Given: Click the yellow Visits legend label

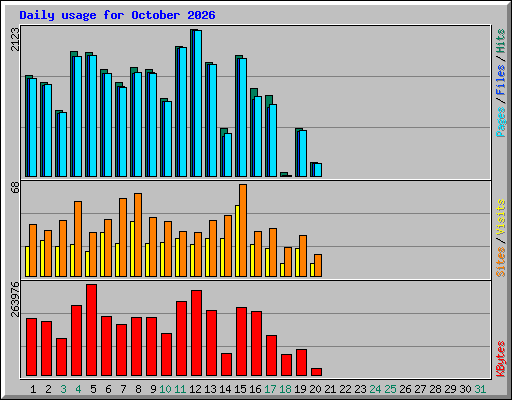Looking at the screenshot, I should tap(501, 217).
